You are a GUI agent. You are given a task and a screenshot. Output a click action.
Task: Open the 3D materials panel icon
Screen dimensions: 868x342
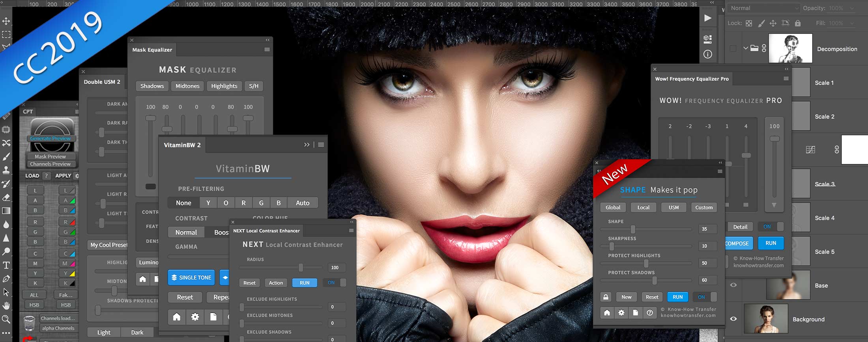708,39
